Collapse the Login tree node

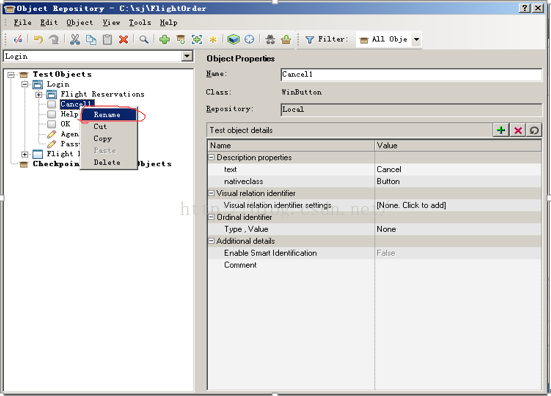(x=25, y=84)
